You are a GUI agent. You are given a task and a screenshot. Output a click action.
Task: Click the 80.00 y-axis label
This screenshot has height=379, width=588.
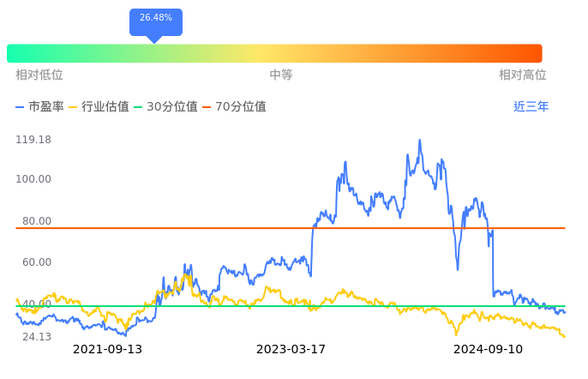pos(37,221)
